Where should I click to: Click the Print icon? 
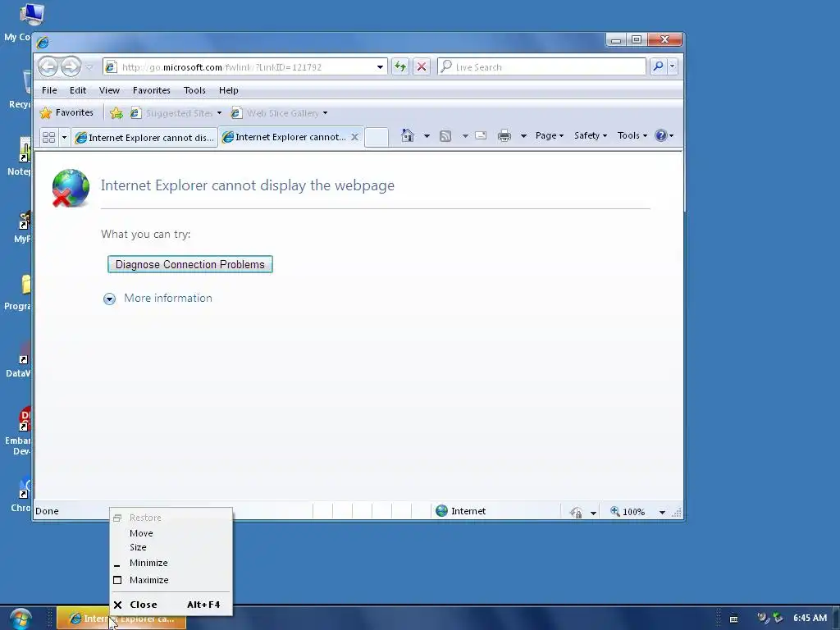504,135
